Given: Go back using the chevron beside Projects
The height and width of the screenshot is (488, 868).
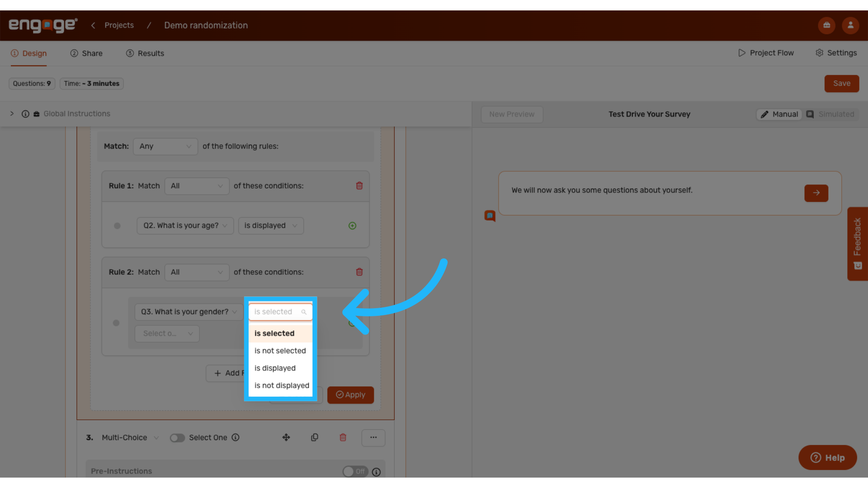Looking at the screenshot, I should 93,25.
